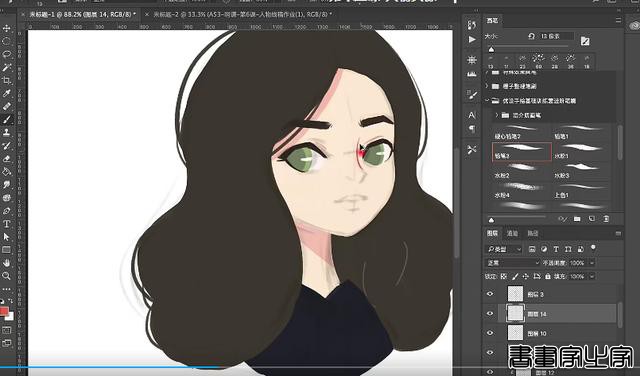
Task: Hide the layer named '3' using eye icon
Action: (x=490, y=294)
